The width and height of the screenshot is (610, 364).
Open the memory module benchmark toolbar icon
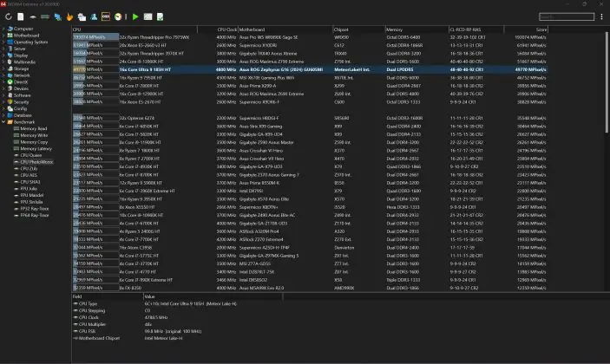pyautogui.click(x=45, y=16)
